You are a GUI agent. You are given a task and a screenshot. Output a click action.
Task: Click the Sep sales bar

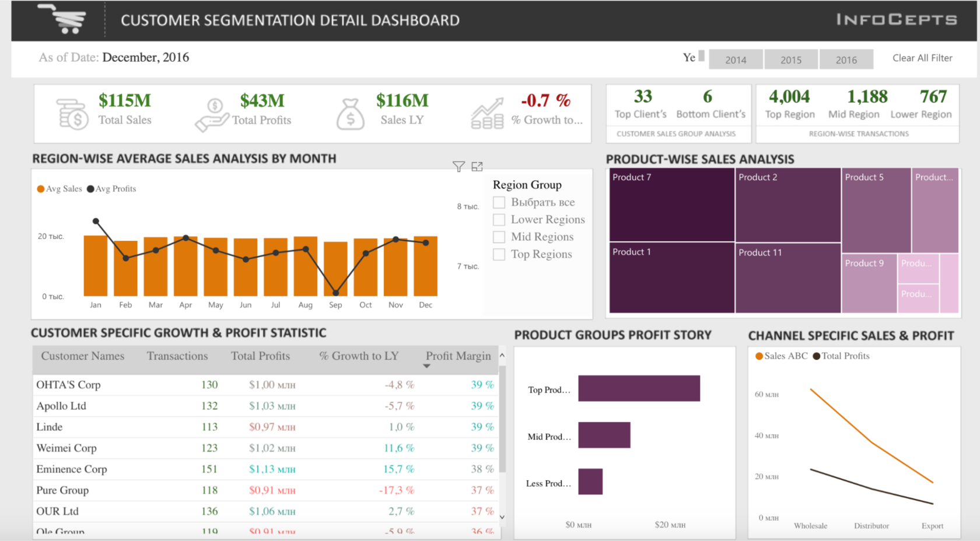point(335,269)
